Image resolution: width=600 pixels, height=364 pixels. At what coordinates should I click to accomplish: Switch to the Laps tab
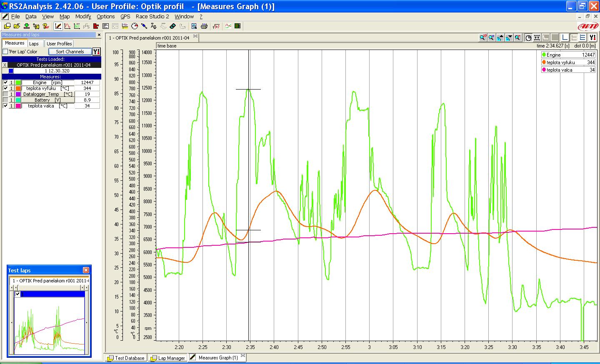point(34,44)
